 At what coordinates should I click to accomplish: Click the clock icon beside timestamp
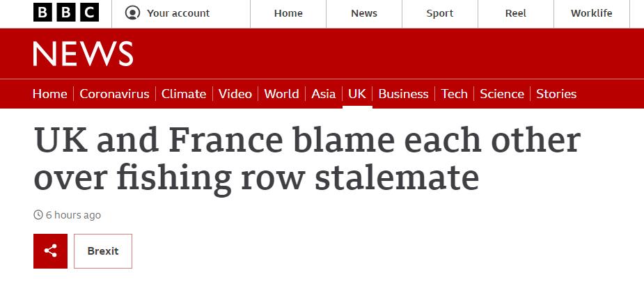[x=38, y=214]
